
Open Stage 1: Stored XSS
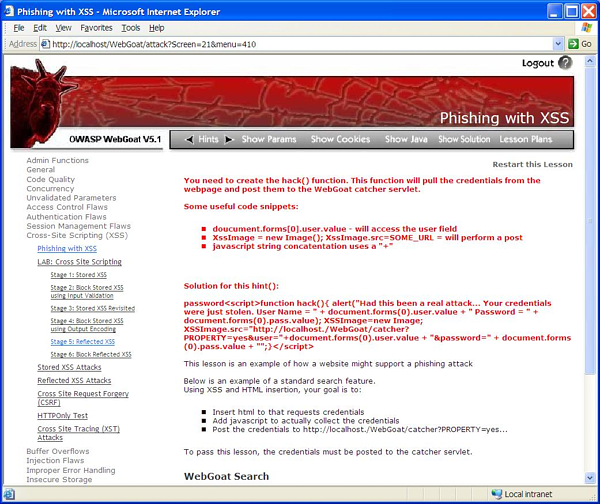coord(78,275)
